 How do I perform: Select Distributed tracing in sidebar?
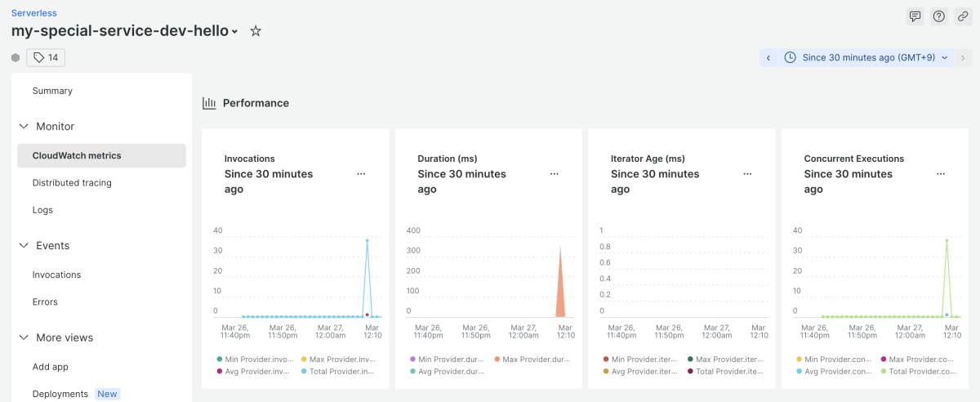pos(72,183)
